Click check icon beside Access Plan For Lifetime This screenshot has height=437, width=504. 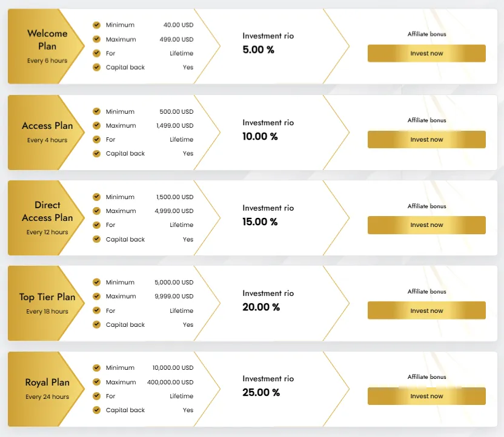pyautogui.click(x=96, y=139)
